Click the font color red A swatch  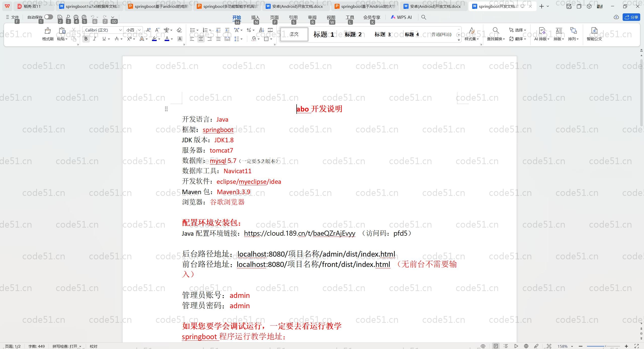coord(167,39)
